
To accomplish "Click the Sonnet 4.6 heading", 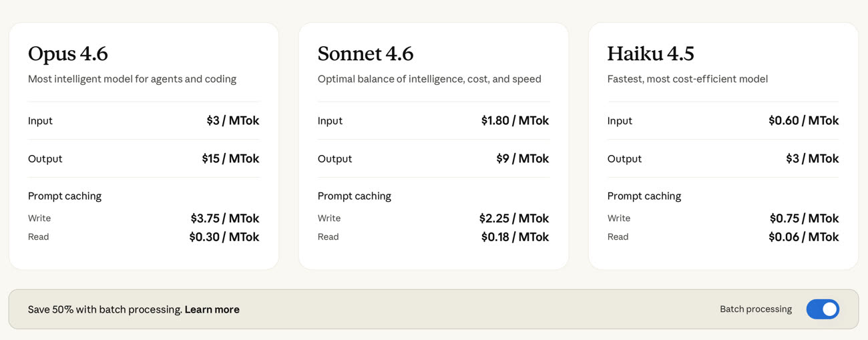I will [365, 53].
